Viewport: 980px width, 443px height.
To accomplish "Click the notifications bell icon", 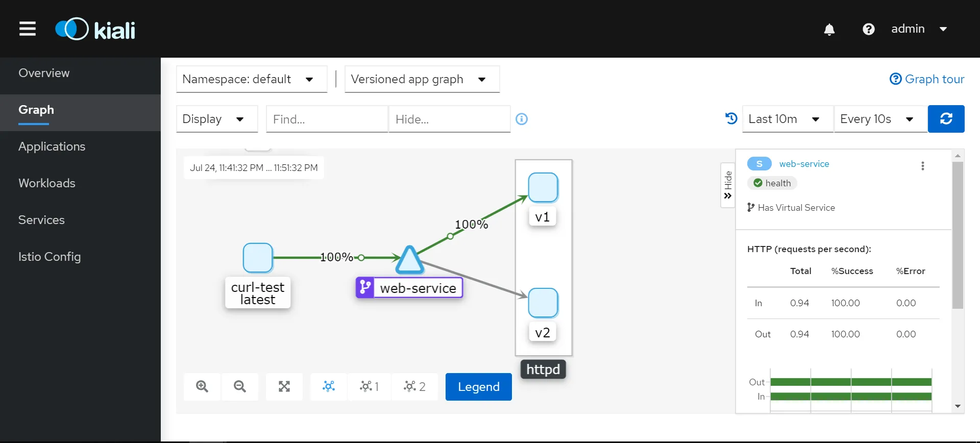I will pos(829,30).
